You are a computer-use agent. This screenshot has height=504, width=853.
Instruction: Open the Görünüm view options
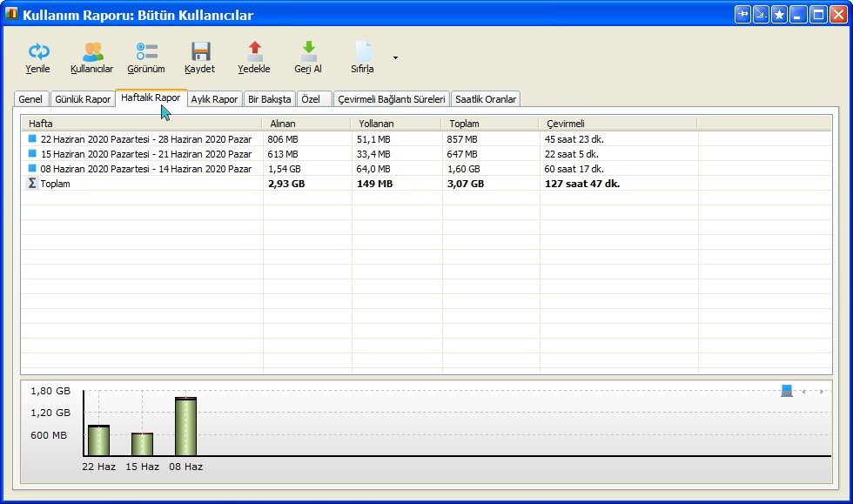coord(146,51)
